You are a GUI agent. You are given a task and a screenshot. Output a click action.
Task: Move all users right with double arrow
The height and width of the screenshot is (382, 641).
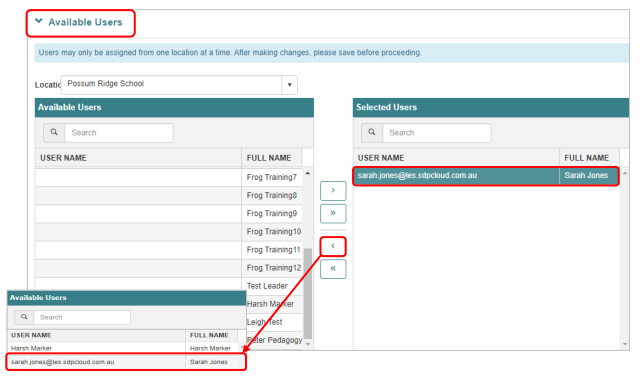pyautogui.click(x=333, y=213)
